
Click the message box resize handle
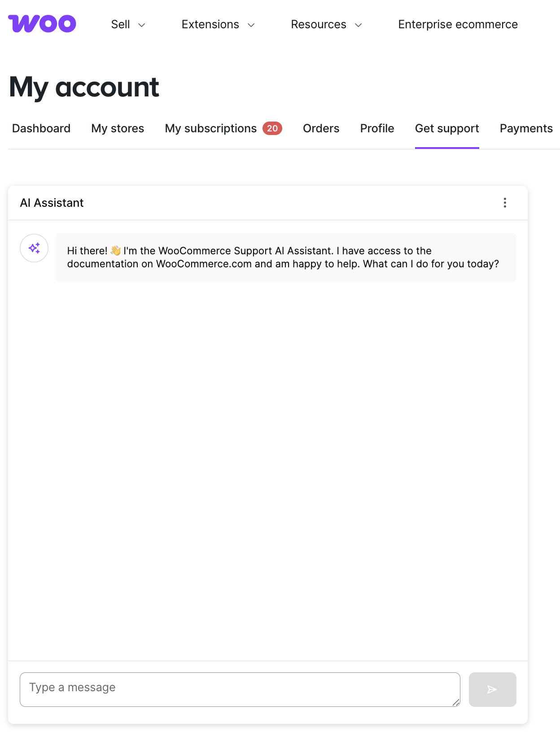pyautogui.click(x=456, y=702)
